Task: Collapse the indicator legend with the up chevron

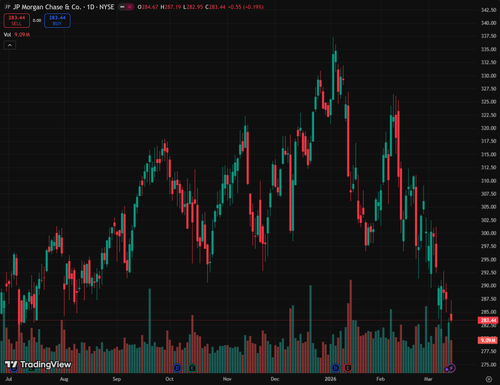Action: click(x=10, y=45)
